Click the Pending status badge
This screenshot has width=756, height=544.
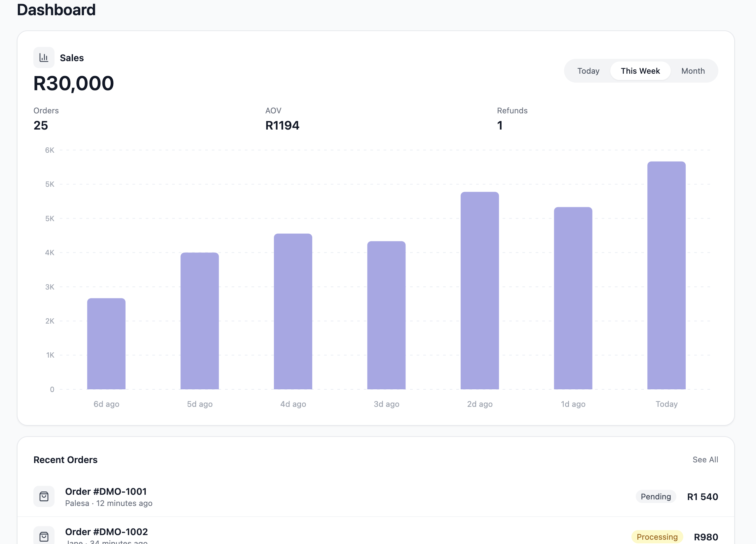(655, 496)
